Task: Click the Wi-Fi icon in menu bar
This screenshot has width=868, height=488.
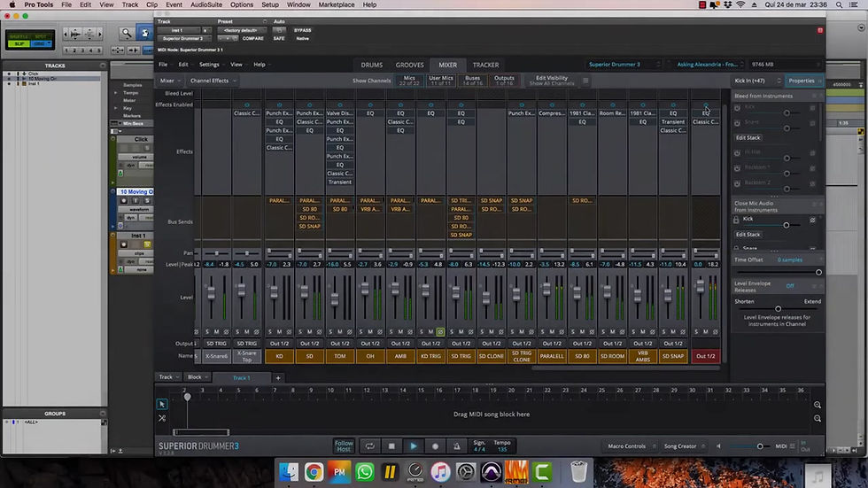Action: point(740,4)
